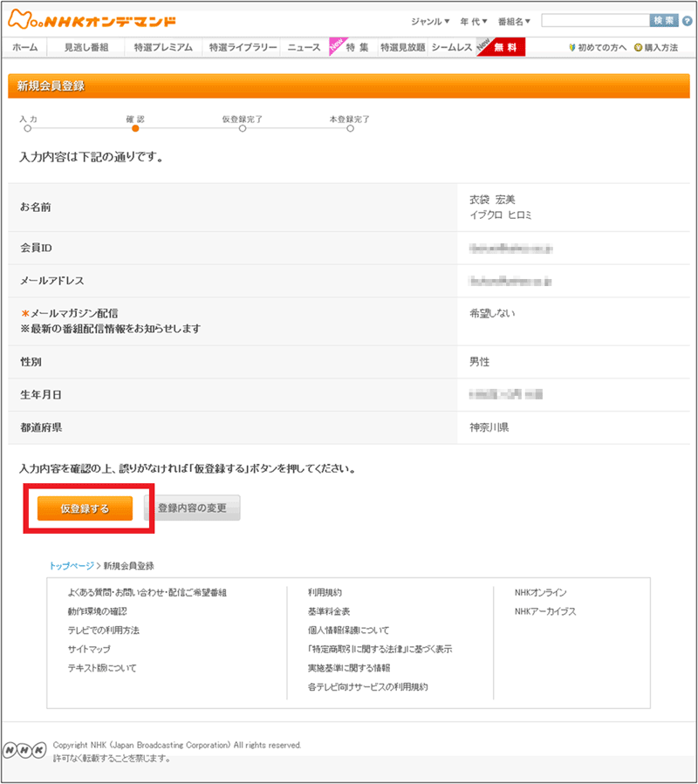This screenshot has width=698, height=784.
Task: Open NHKオンライン footer link
Action: coord(540,592)
